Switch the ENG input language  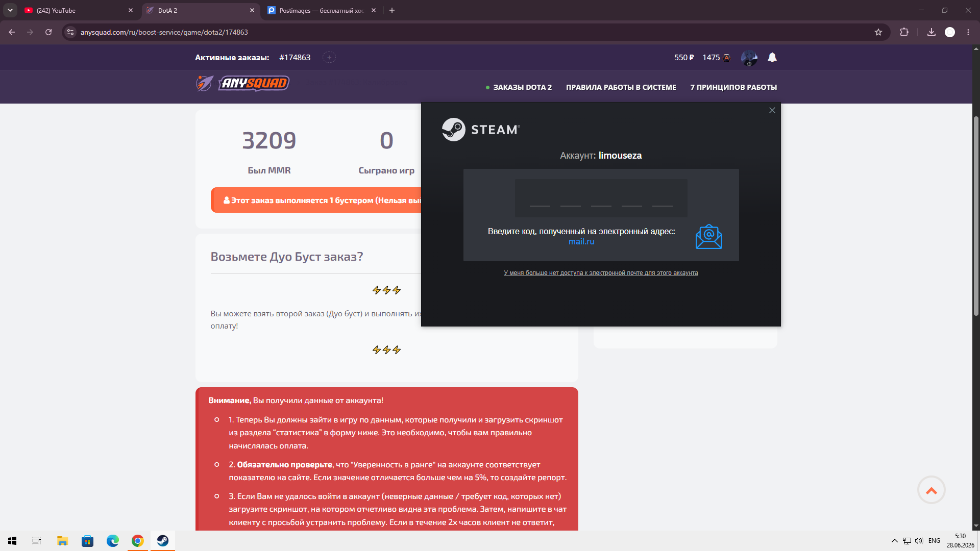tap(935, 541)
